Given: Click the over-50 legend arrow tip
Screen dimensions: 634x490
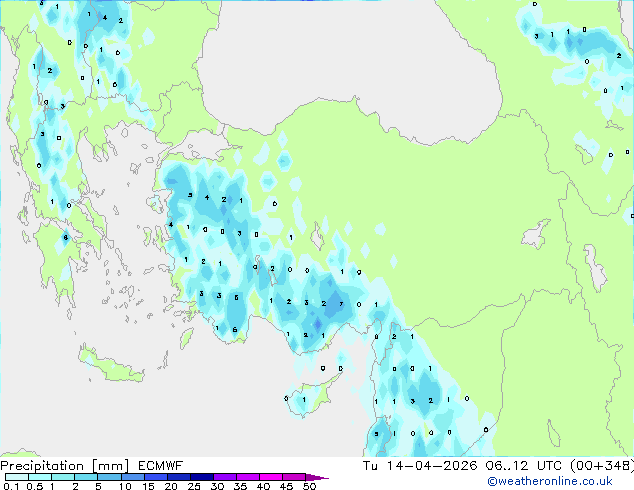Looking at the screenshot, I should click(x=317, y=477).
